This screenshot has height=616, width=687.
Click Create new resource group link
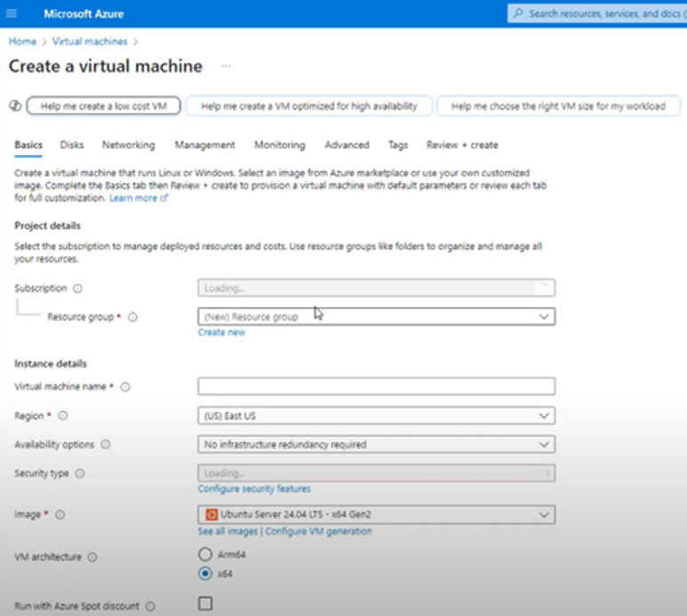(222, 333)
